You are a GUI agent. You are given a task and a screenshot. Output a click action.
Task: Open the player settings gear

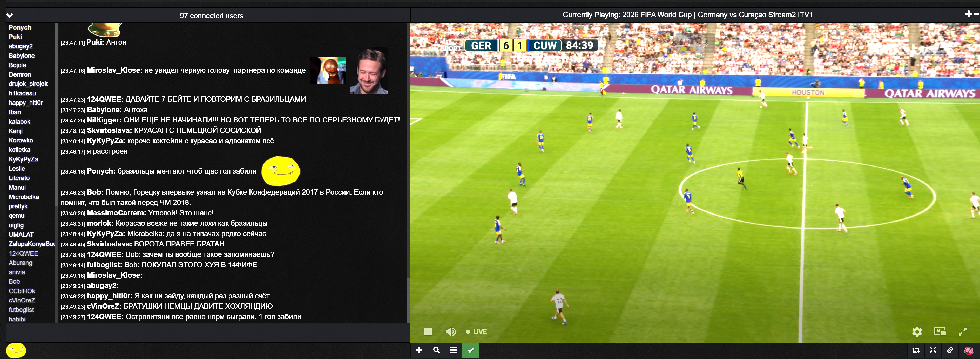pyautogui.click(x=917, y=332)
